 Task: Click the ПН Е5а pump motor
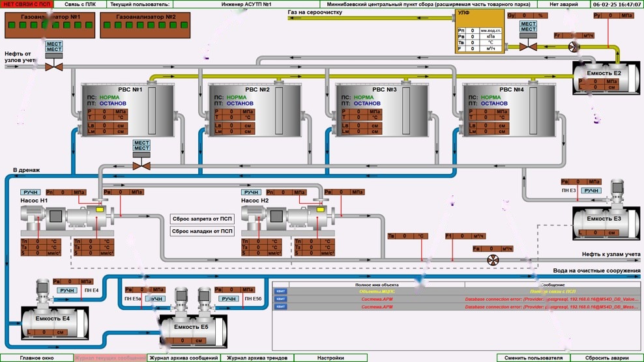click(182, 301)
